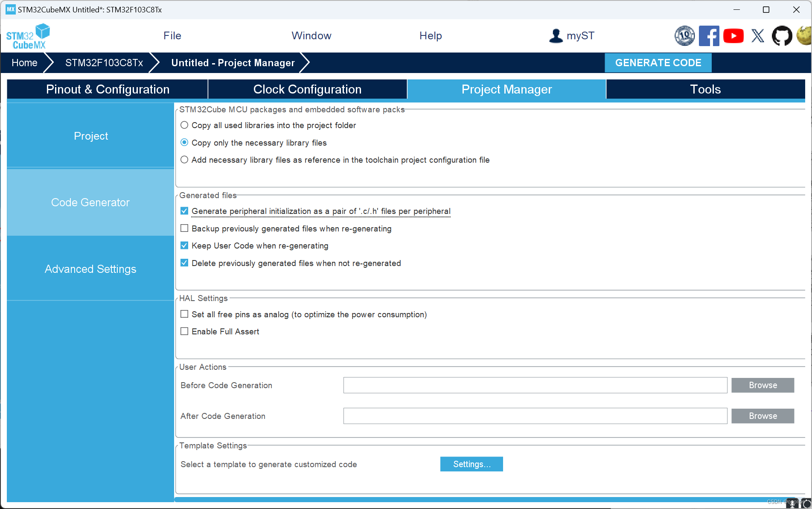Viewport: 812px width, 509px height.
Task: Browse for After Code Generation script
Action: (763, 416)
